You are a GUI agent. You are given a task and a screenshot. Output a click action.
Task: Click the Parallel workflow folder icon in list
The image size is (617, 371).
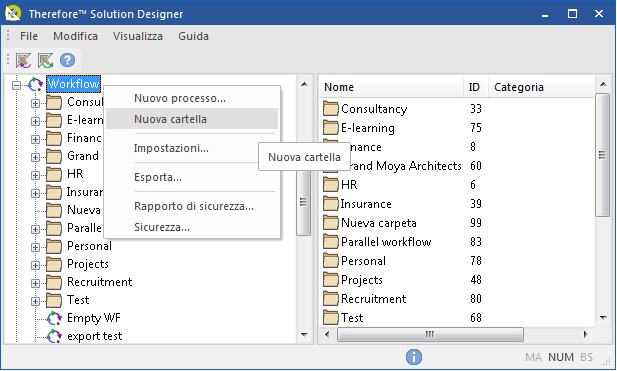(331, 242)
